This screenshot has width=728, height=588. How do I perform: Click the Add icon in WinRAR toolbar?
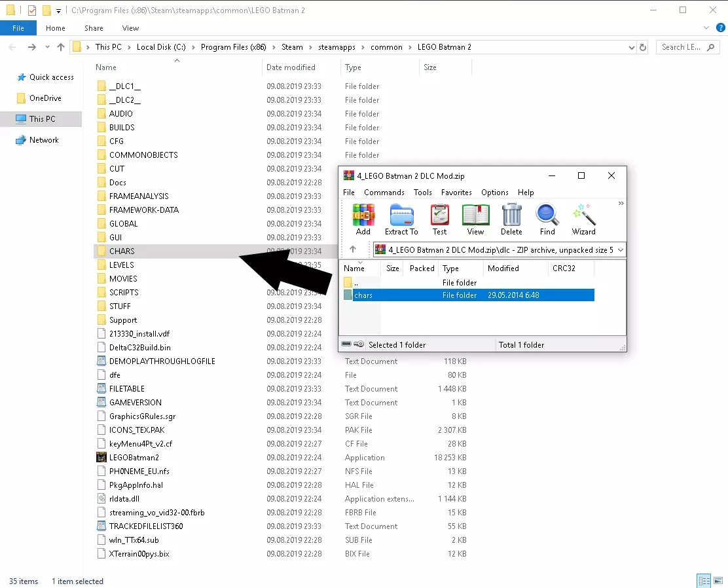(x=363, y=220)
